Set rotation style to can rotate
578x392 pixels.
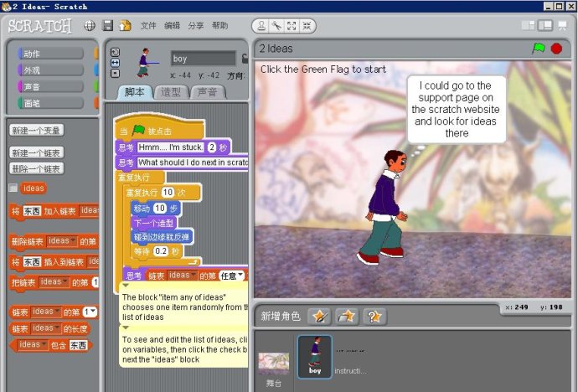coord(115,52)
